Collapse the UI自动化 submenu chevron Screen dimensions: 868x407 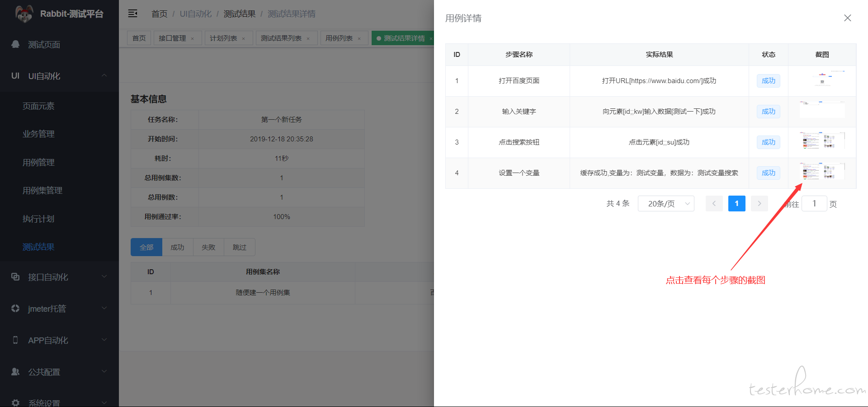click(104, 75)
